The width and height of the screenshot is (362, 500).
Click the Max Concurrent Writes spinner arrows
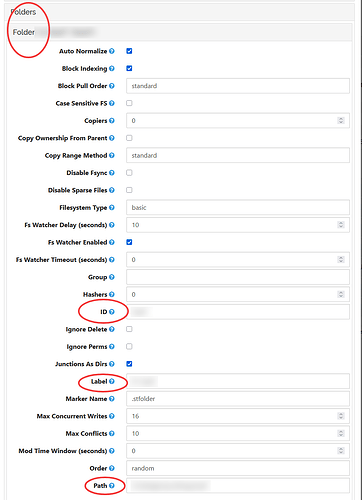coord(341,416)
